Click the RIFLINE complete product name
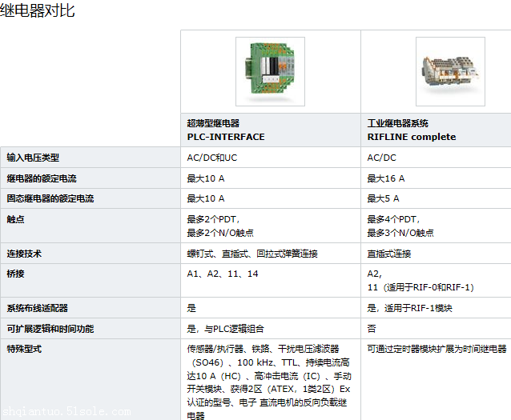The image size is (511, 420). (412, 137)
